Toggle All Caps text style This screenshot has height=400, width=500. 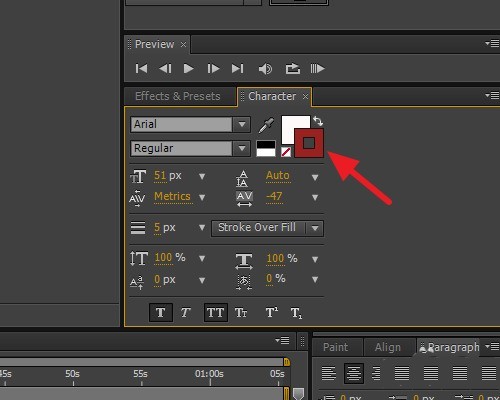[216, 312]
